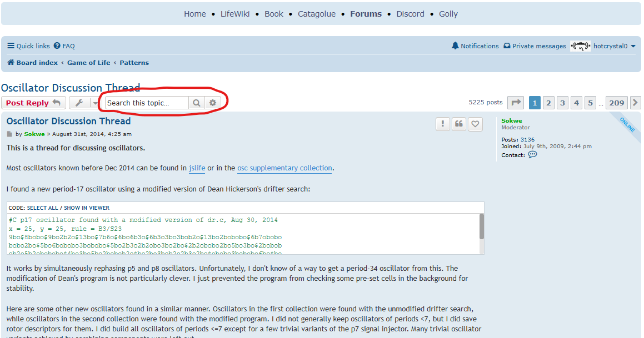Open post author Sokwe link
The image size is (644, 338).
point(34,134)
